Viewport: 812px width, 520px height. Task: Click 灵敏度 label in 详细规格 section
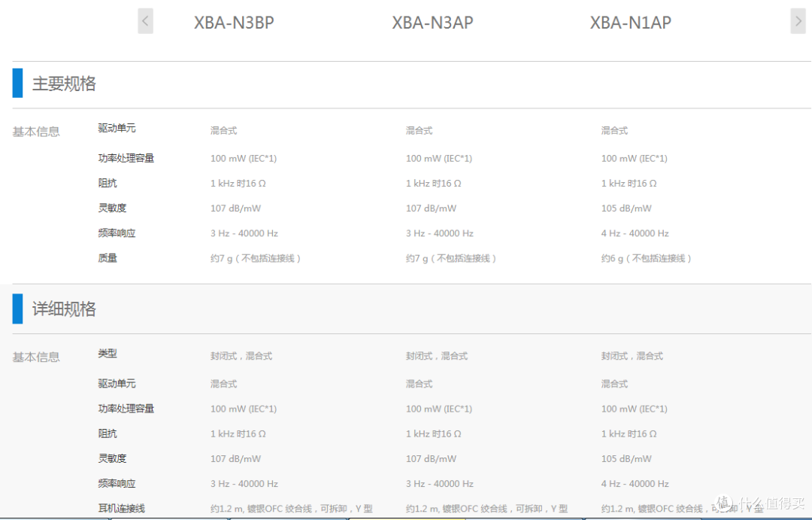click(112, 458)
